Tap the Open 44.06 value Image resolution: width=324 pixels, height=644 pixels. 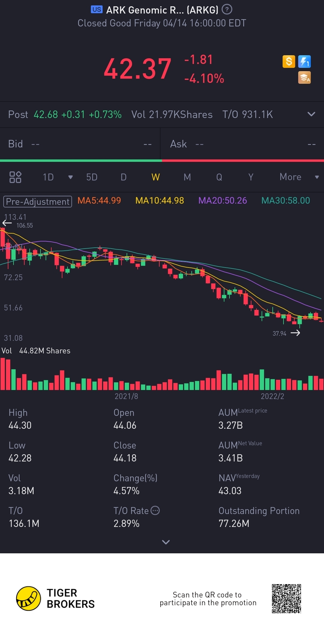[x=125, y=425]
